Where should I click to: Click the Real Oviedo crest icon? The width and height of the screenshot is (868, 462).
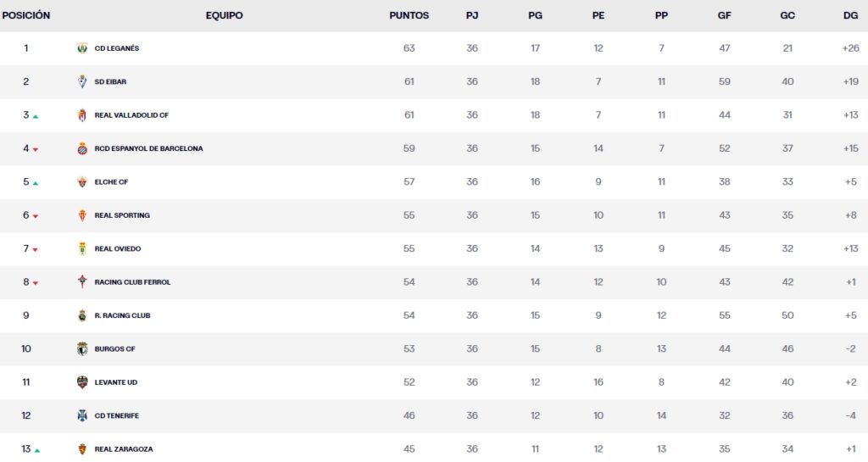(82, 248)
